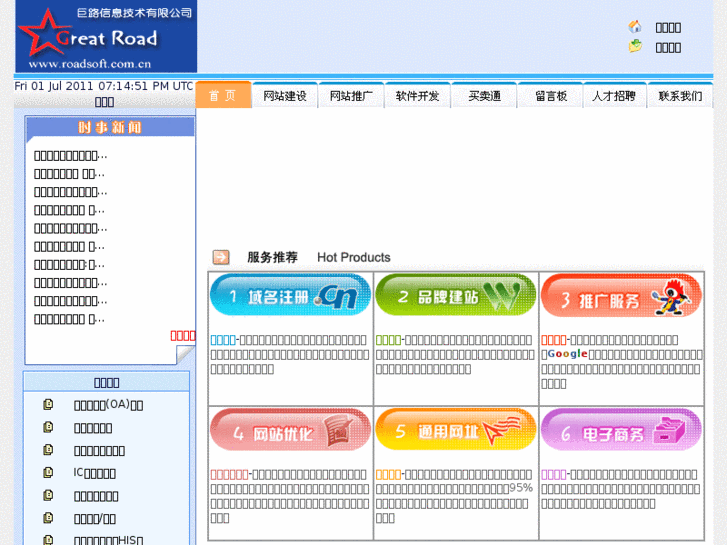Click the 5 通用网址 orange banner
This screenshot has height=545, width=727.
pyautogui.click(x=455, y=430)
